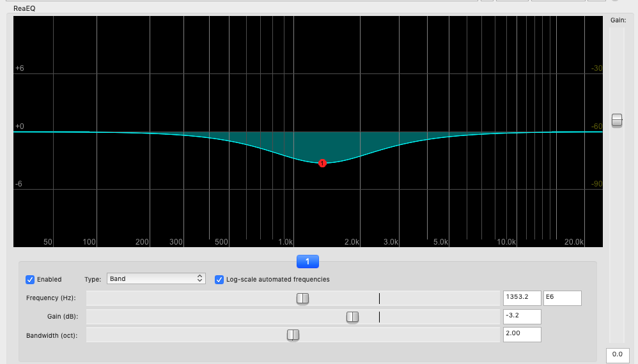Click the 1.0k frequency axis label
Image resolution: width=638 pixels, height=364 pixels.
point(286,242)
